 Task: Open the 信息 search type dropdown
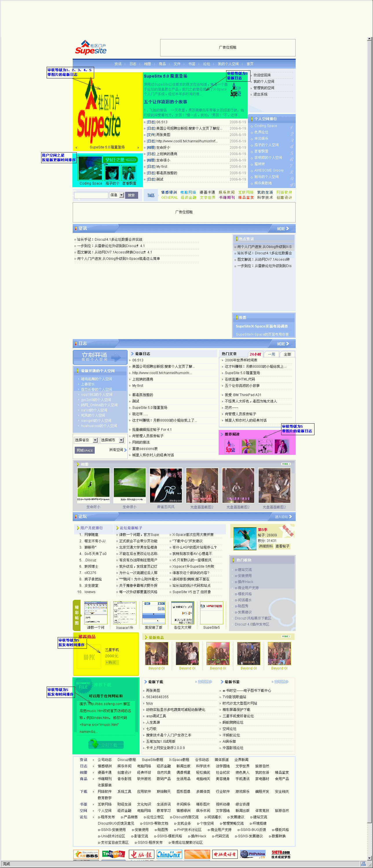click(x=117, y=195)
